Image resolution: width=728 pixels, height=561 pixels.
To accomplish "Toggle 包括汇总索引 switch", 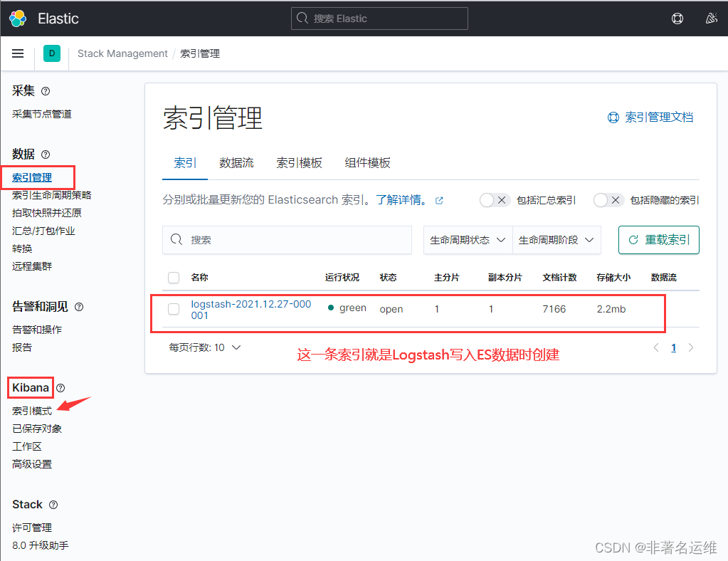I will [x=495, y=200].
